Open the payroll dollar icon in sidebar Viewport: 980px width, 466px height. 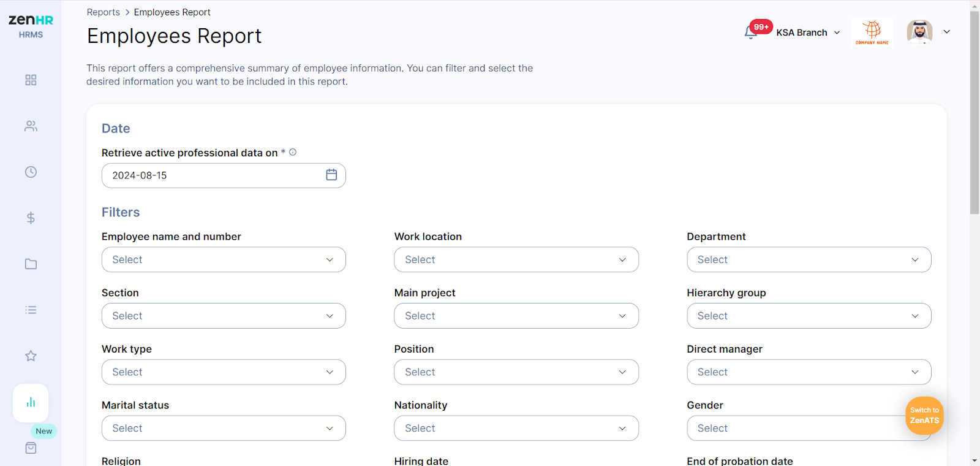click(x=31, y=218)
